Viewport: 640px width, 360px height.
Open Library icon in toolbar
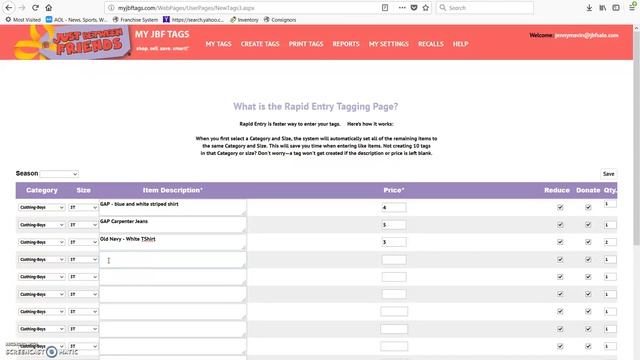tap(602, 8)
